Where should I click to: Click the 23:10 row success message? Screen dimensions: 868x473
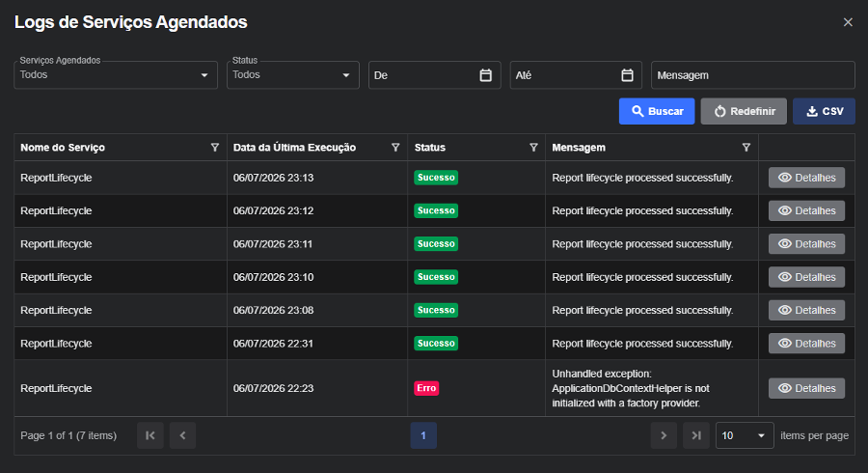point(642,277)
